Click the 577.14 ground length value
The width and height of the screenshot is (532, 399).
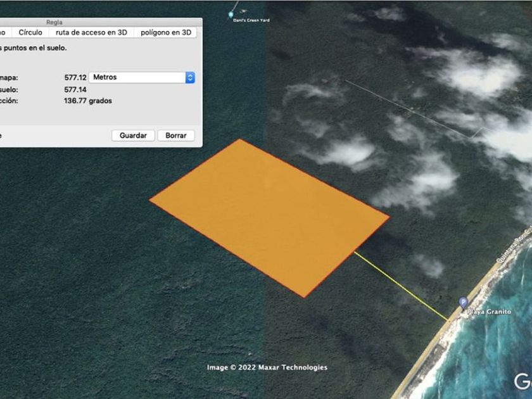click(x=75, y=89)
